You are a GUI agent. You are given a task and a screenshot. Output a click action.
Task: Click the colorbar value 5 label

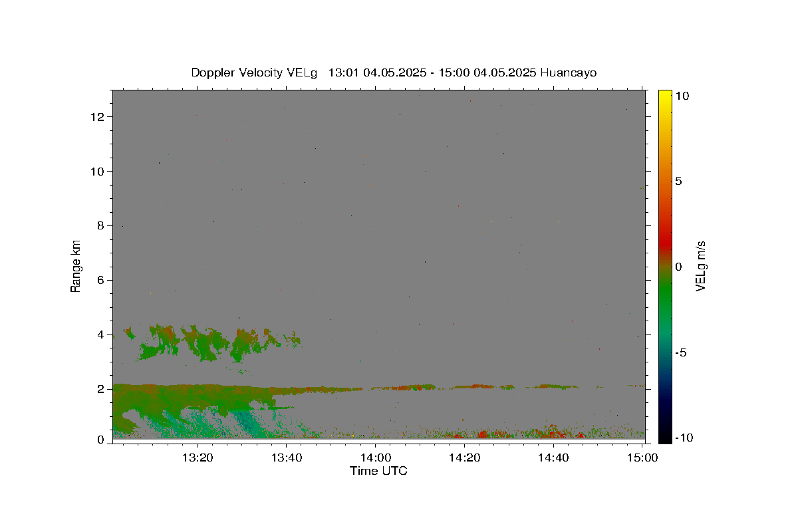(x=679, y=181)
